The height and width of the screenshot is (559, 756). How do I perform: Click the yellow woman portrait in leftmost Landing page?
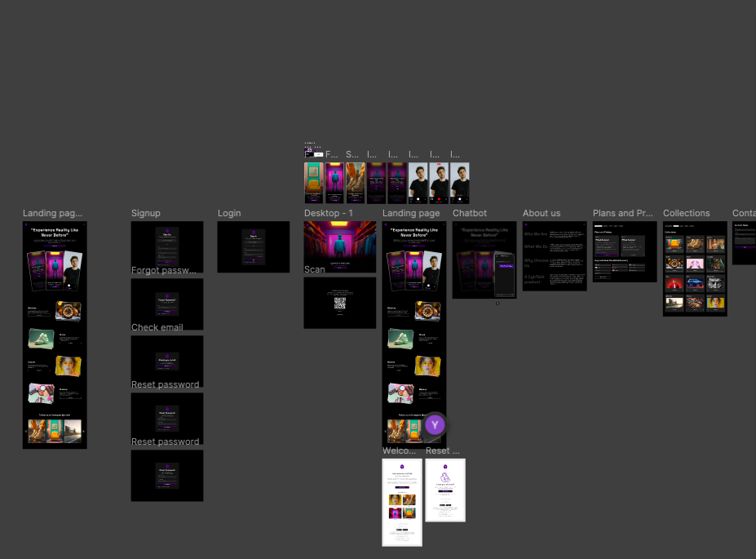pos(68,366)
